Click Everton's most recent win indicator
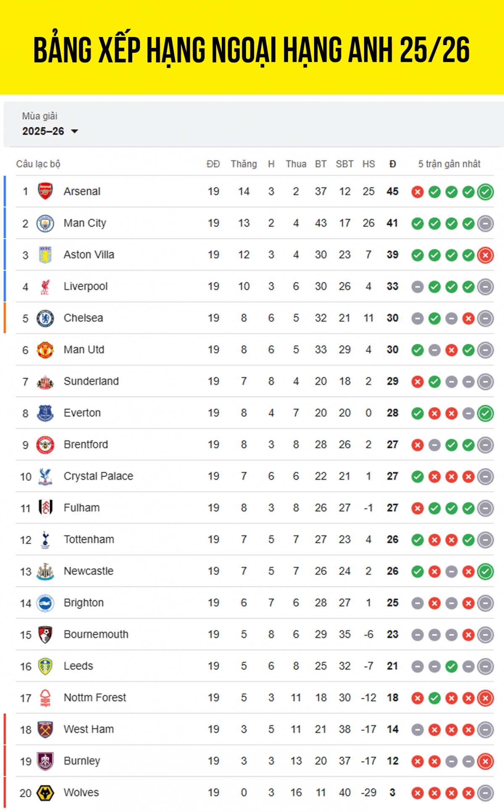 485,414
